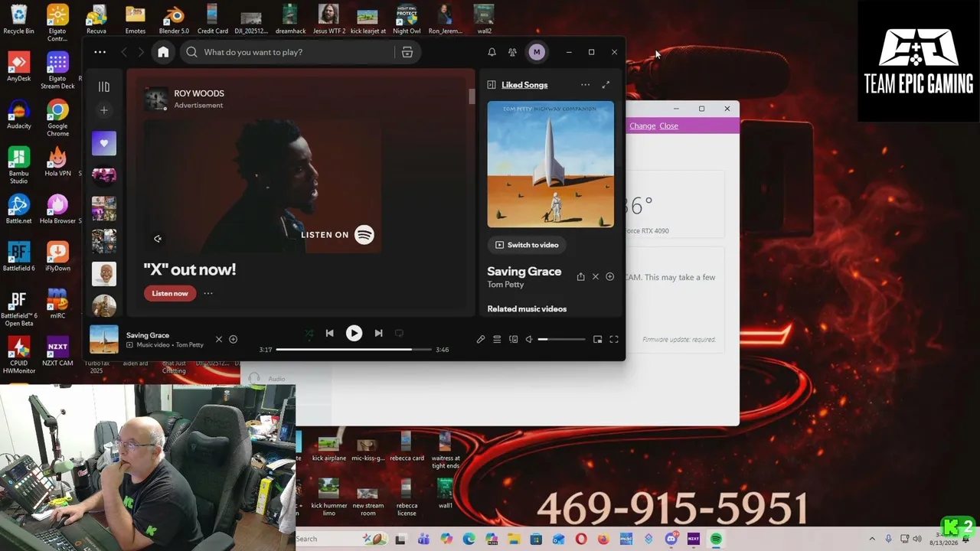The image size is (980, 551).
Task: Open the mini player icon
Action: 598,339
